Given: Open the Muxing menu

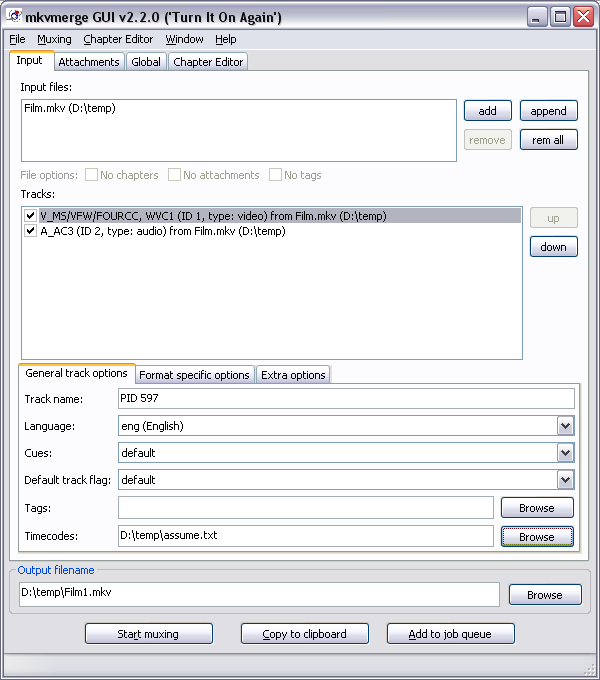Looking at the screenshot, I should [x=54, y=39].
